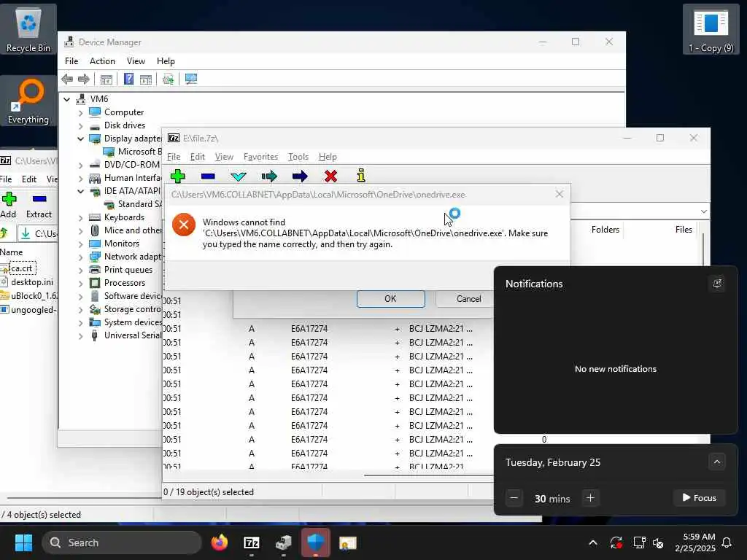Open the 7-Zip Favorites menu
Screen dimensions: 747x560
[260, 157]
